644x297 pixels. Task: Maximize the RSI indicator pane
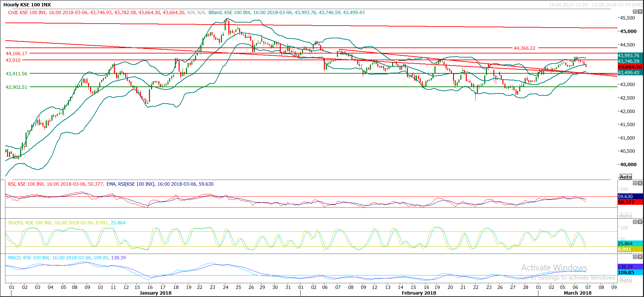pyautogui.click(x=635, y=183)
